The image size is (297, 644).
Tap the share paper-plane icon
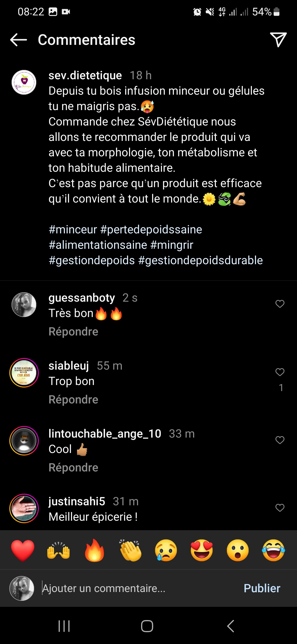coord(278,40)
